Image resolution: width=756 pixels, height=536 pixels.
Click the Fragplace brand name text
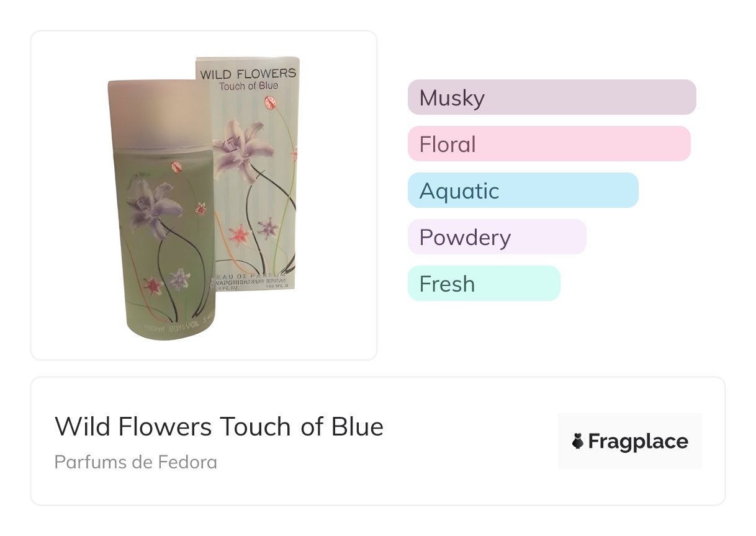[x=638, y=441]
